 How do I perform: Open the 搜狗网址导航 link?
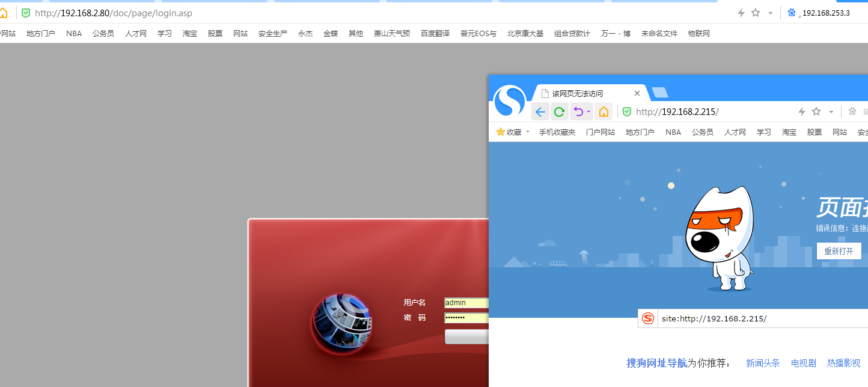click(x=656, y=363)
